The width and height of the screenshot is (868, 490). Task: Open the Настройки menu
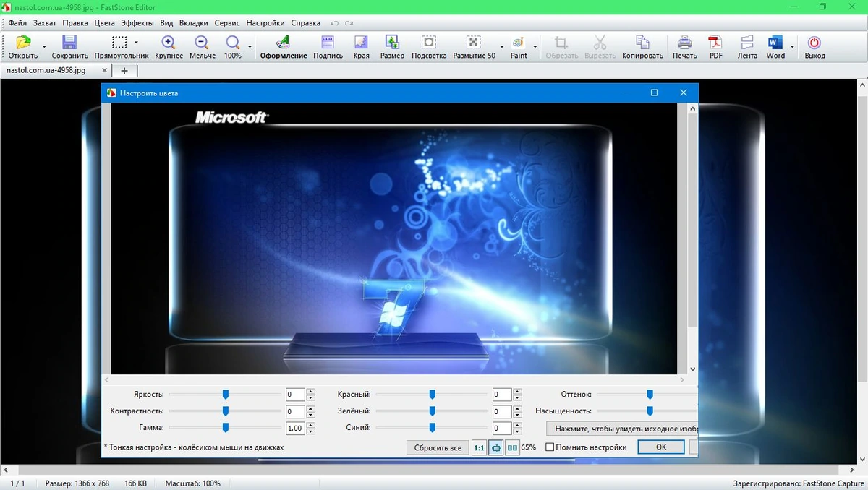(265, 23)
